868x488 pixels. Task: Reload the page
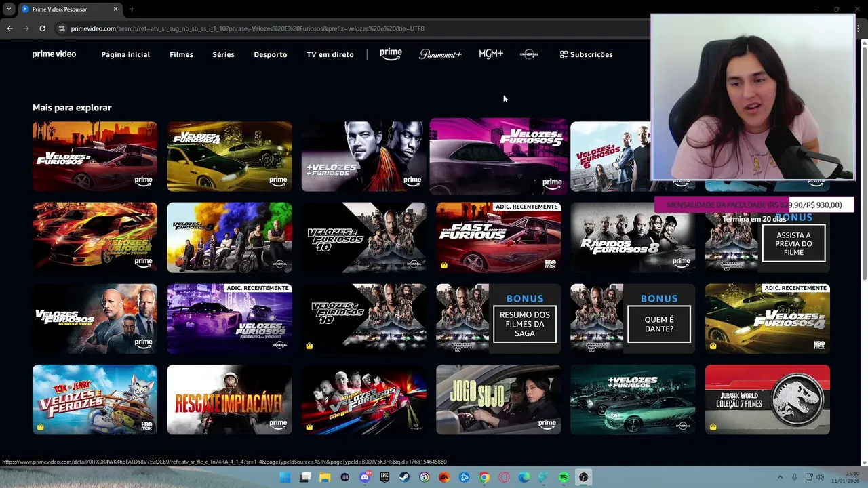coord(42,28)
